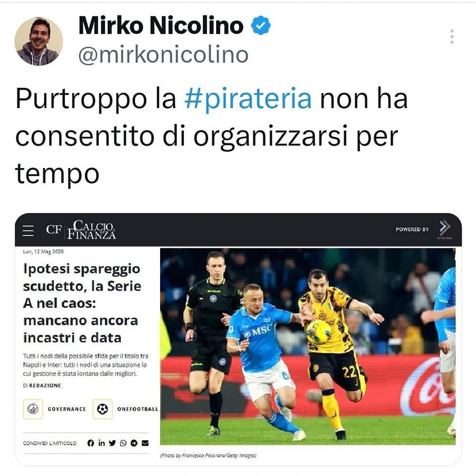Open the @mirkonicolino handle link
Image resolution: width=476 pixels, height=476 pixels.
tap(164, 55)
